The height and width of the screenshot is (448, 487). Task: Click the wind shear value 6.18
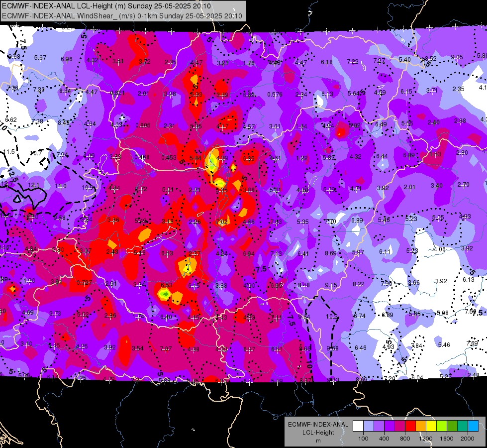(x=327, y=62)
